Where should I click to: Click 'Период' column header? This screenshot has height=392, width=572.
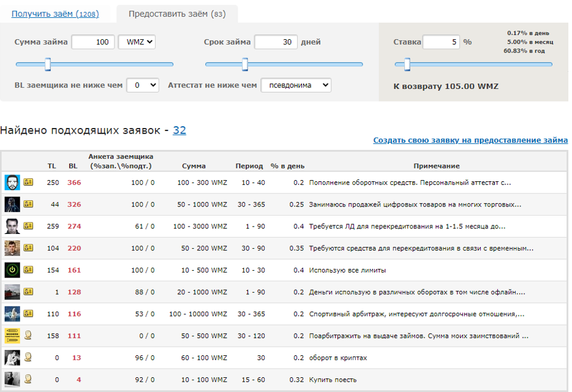tap(249, 166)
